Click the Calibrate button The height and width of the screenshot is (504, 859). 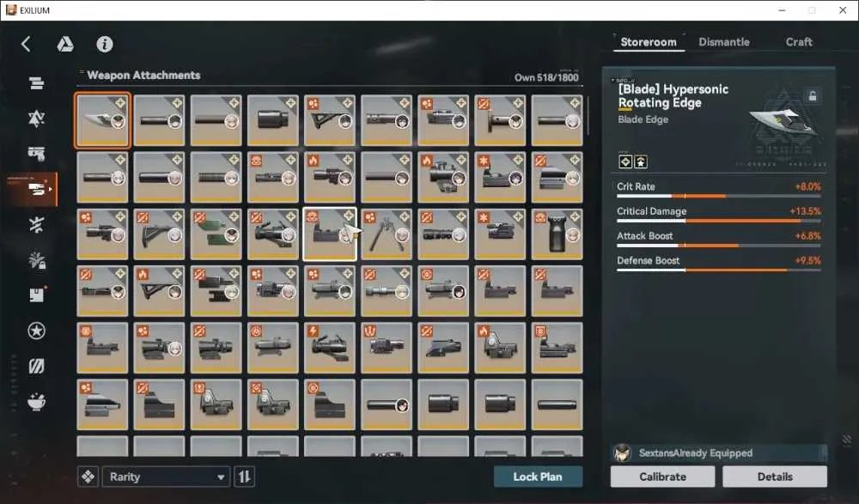point(663,477)
